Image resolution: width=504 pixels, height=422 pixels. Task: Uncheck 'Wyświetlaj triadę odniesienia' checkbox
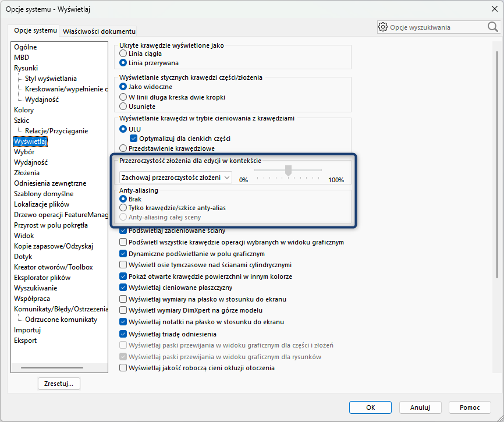pyautogui.click(x=123, y=334)
